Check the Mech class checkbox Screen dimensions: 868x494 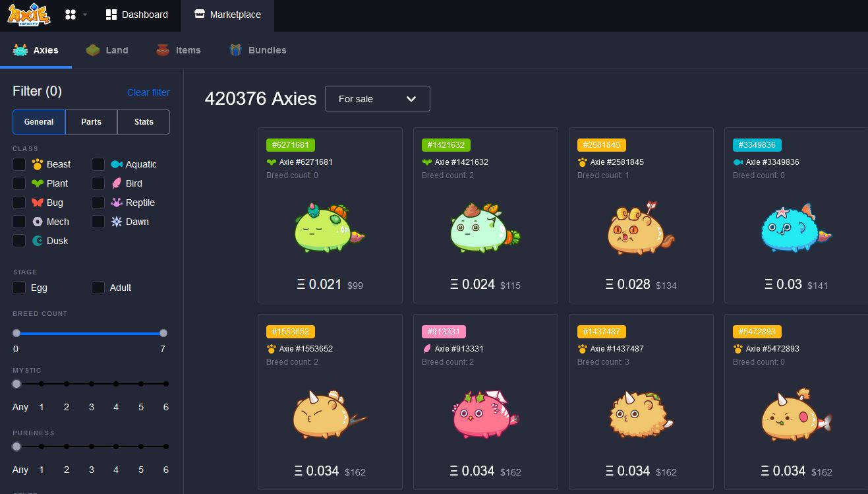pyautogui.click(x=19, y=222)
